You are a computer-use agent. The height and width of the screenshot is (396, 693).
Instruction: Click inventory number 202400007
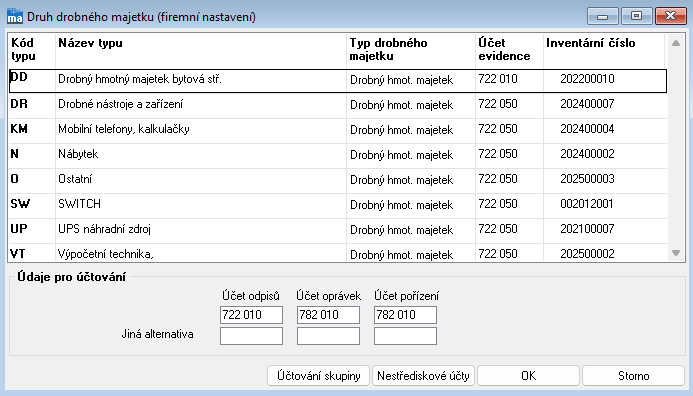click(587, 104)
